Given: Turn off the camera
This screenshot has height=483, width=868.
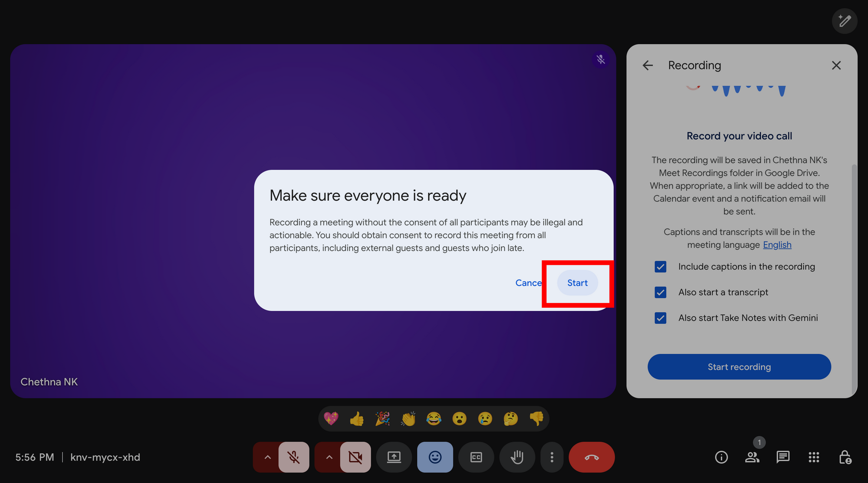Looking at the screenshot, I should point(355,457).
